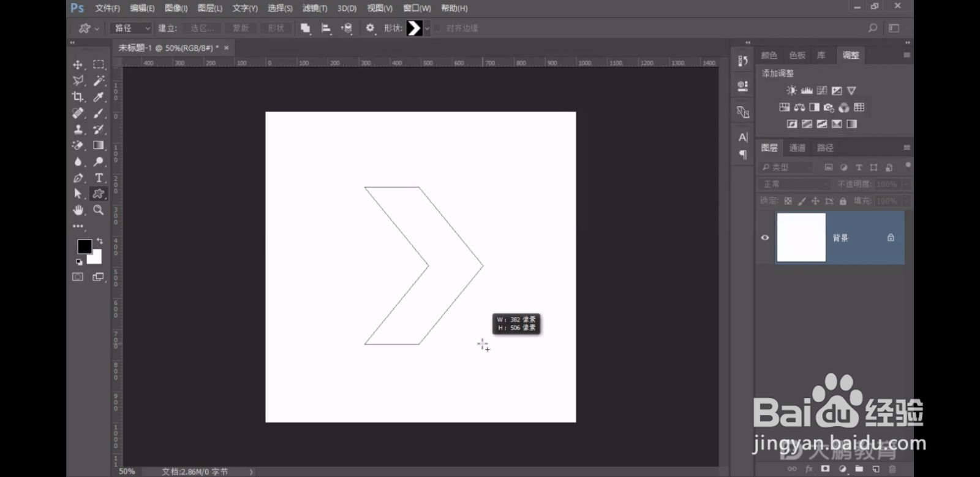Select the Brush tool
The image size is (980, 477).
pos(98,113)
